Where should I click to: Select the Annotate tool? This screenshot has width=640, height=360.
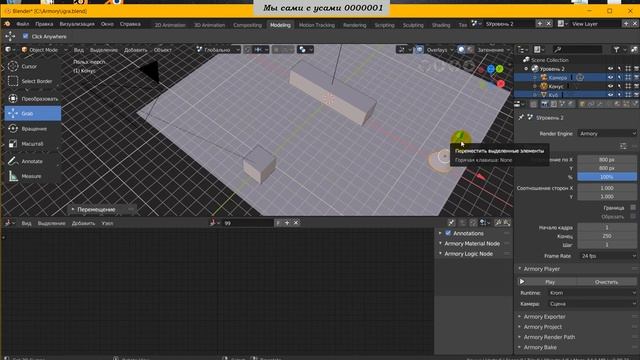[33, 161]
